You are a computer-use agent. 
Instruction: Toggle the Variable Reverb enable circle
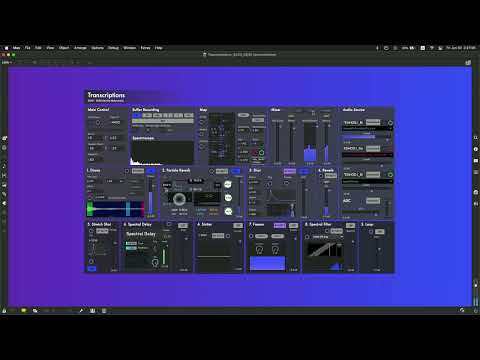(x=211, y=171)
